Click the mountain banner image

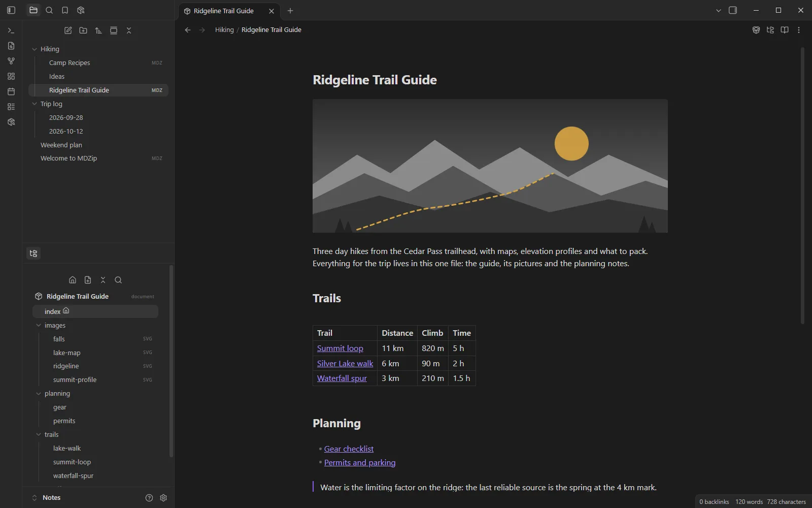click(x=490, y=166)
